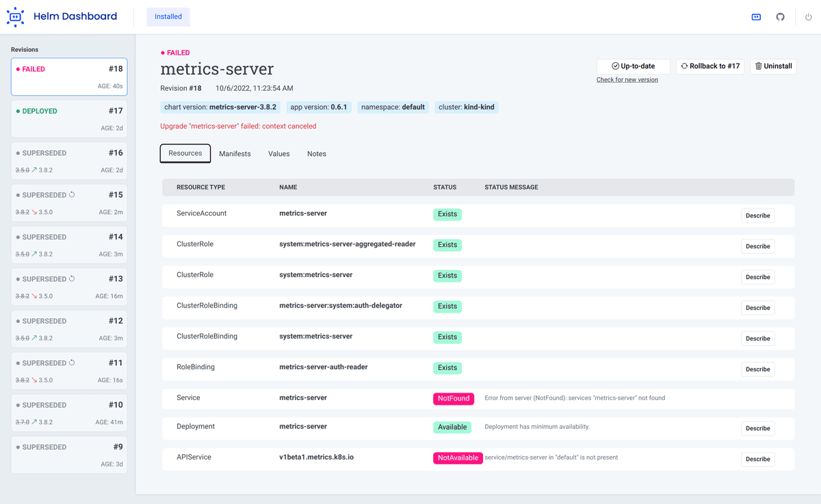Click Check for new version link
This screenshot has height=504, width=821.
pos(627,80)
